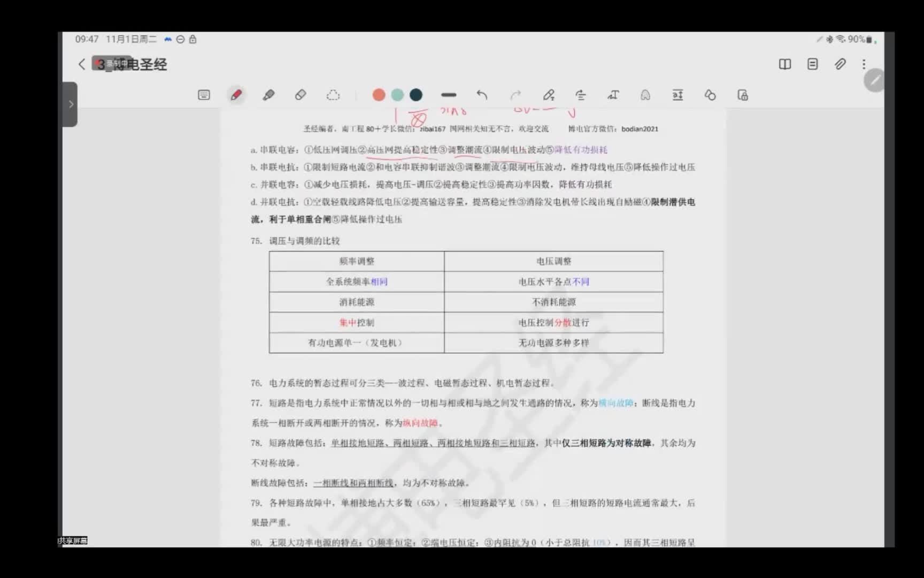Select the auto-shape pen tool

point(549,95)
